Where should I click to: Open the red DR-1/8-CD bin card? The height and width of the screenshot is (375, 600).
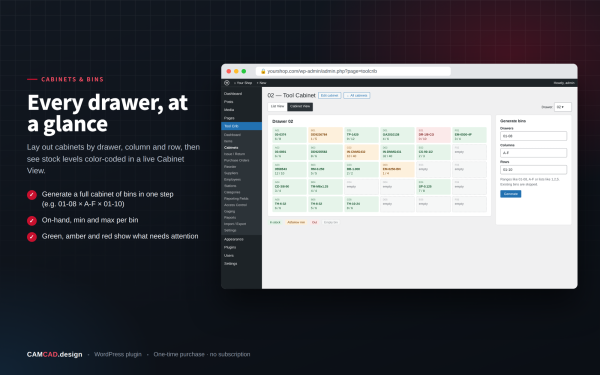pyautogui.click(x=433, y=135)
